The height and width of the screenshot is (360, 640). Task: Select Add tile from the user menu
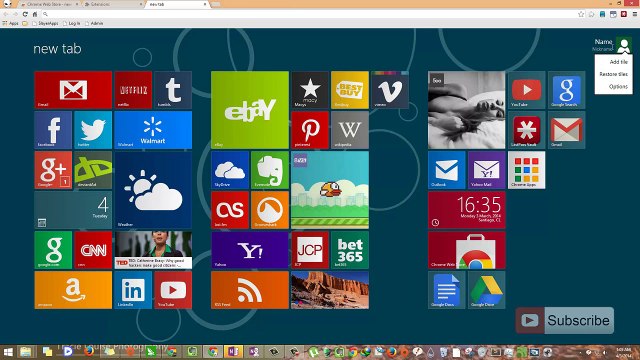pyautogui.click(x=618, y=62)
